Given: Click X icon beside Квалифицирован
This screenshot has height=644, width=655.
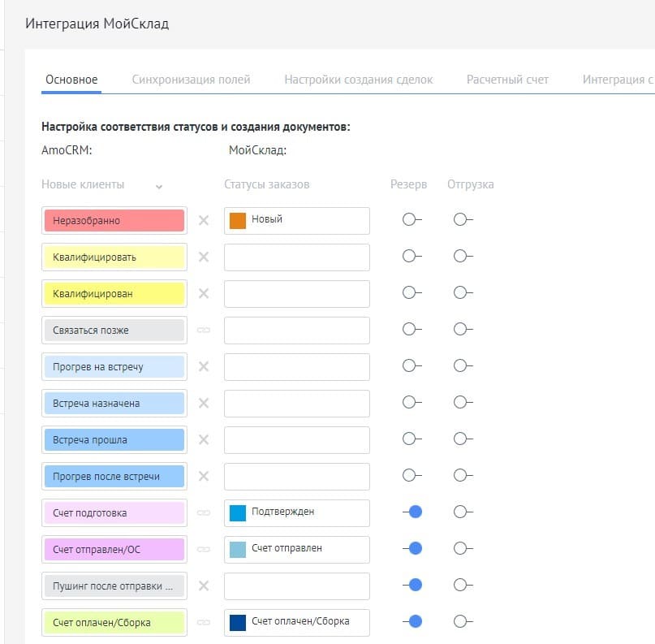Looking at the screenshot, I should click(204, 293).
